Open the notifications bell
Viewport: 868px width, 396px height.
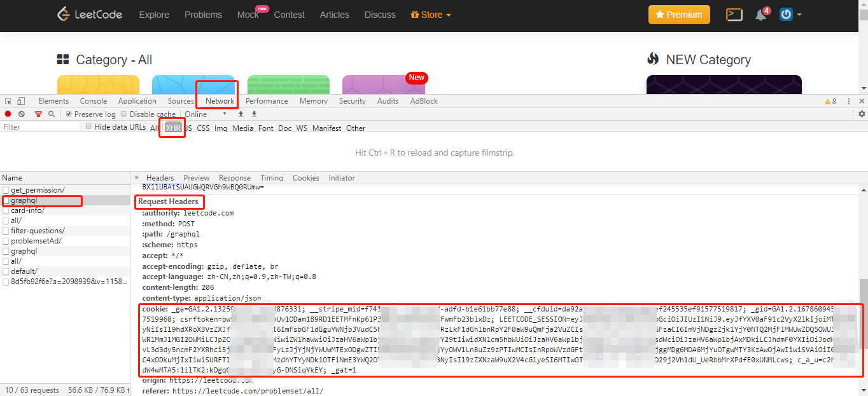point(762,14)
